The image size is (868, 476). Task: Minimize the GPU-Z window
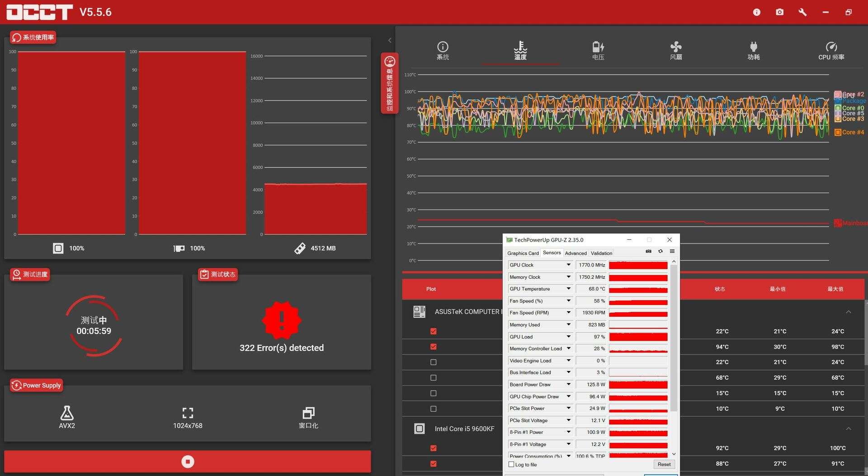pyautogui.click(x=629, y=240)
